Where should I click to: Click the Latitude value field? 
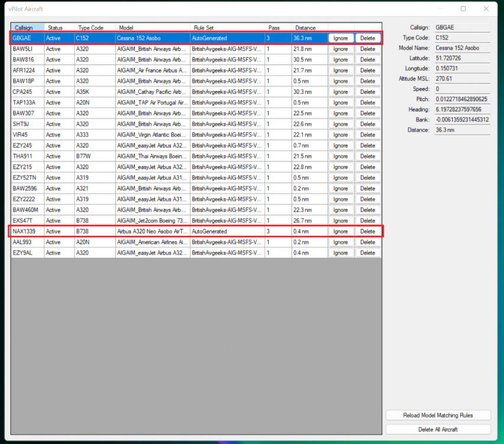[461, 58]
